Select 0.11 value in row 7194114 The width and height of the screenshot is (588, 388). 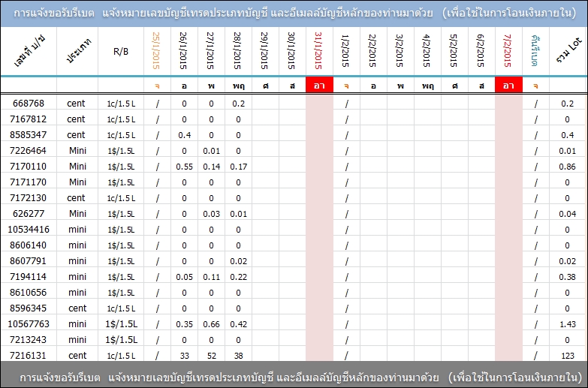(211, 277)
